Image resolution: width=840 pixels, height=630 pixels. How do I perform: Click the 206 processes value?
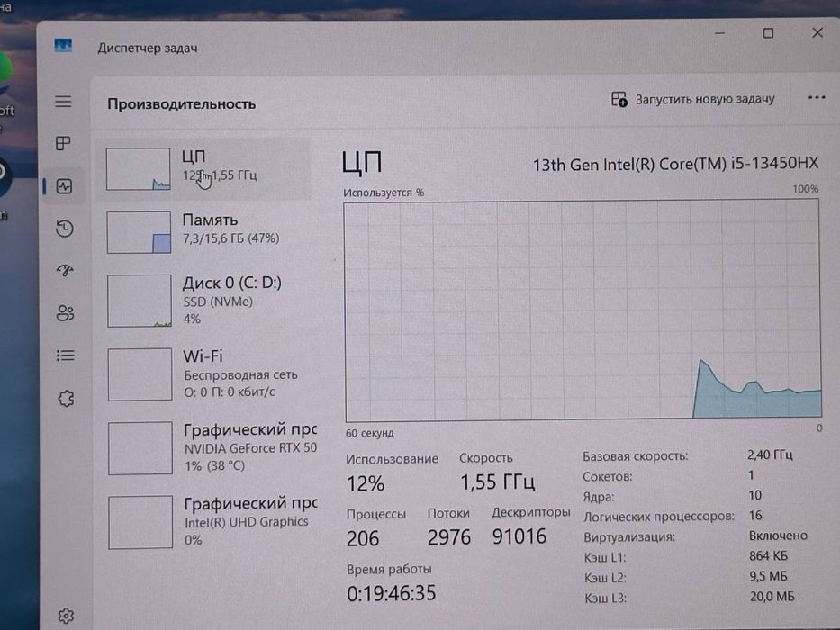(363, 538)
